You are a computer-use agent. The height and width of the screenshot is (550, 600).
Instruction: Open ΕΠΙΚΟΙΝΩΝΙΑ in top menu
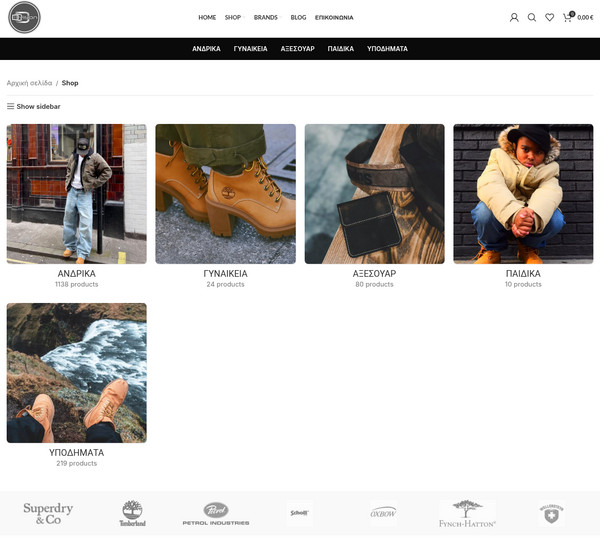tap(334, 18)
